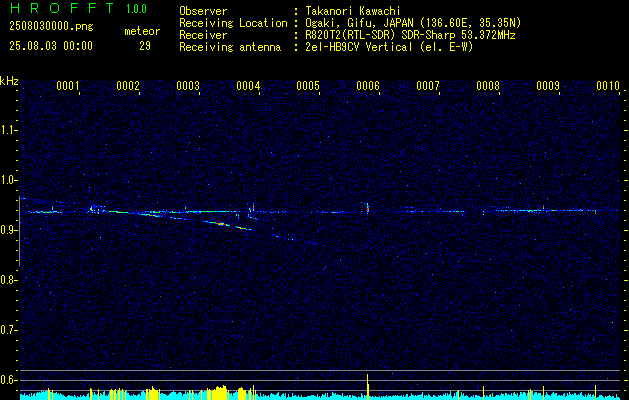Click time marker 0007
The image size is (629, 400).
428,86
